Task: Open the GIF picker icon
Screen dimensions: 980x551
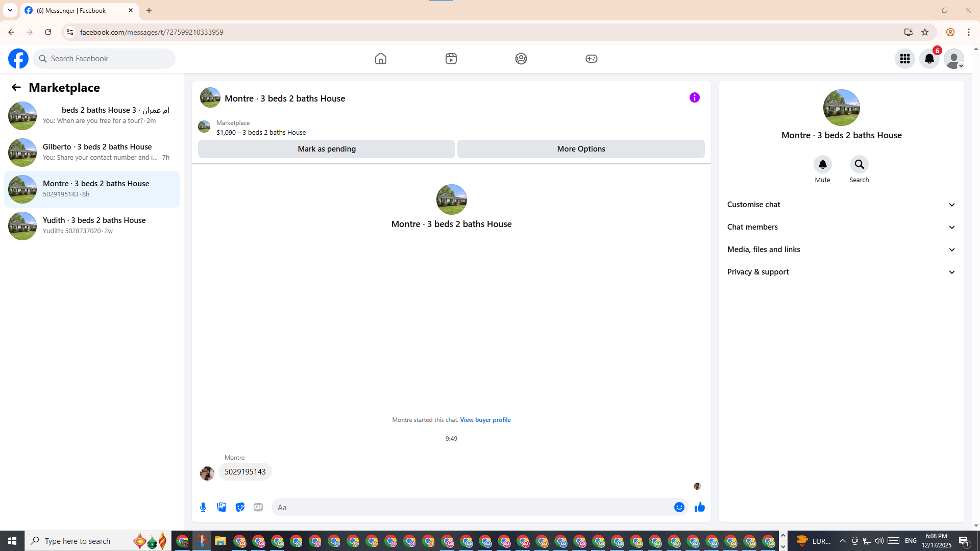Action: click(x=258, y=507)
